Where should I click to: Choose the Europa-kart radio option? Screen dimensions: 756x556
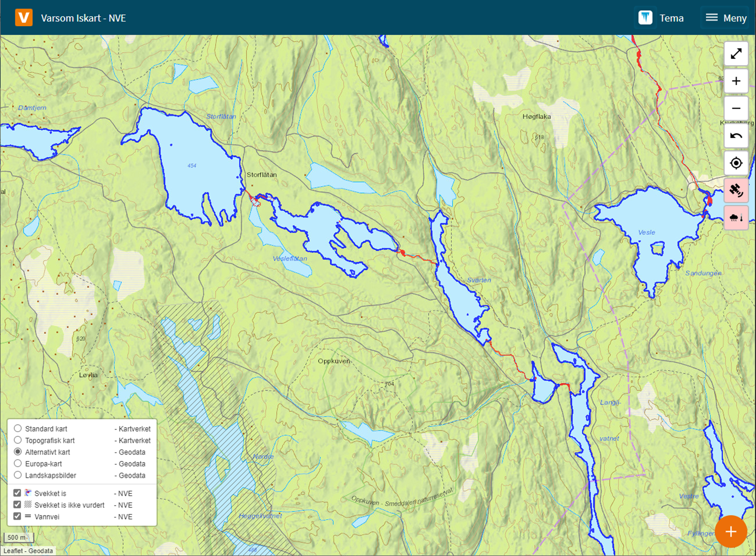18,464
